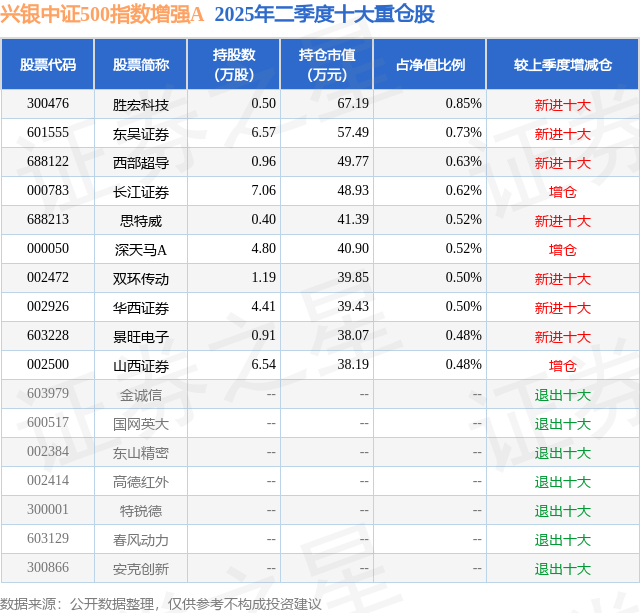
Task: Select stock code 688122
Action: click(48, 162)
